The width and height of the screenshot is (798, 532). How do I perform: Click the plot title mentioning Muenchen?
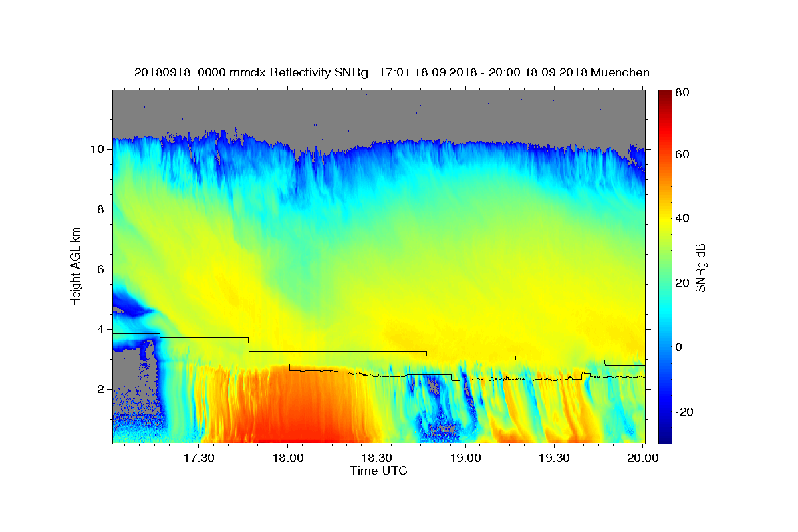tap(392, 72)
